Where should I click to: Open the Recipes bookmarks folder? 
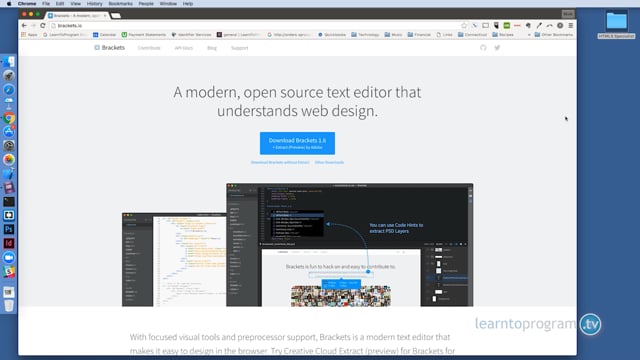pos(503,35)
